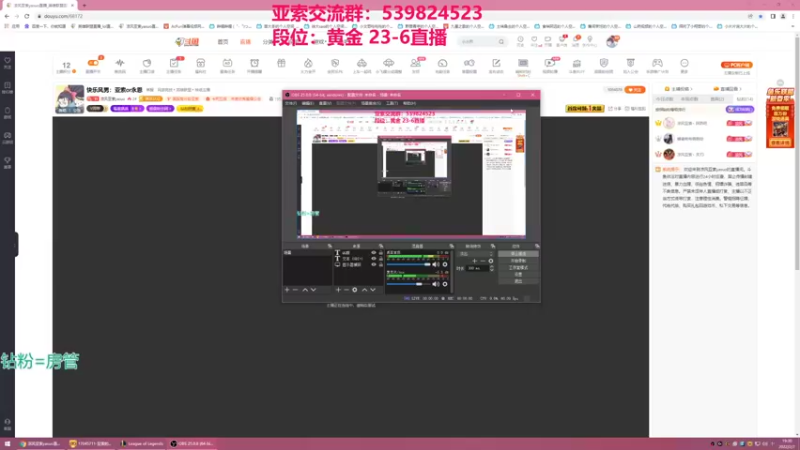Move the selected source up in OBS
This screenshot has height=450, width=800.
pyautogui.click(x=364, y=290)
